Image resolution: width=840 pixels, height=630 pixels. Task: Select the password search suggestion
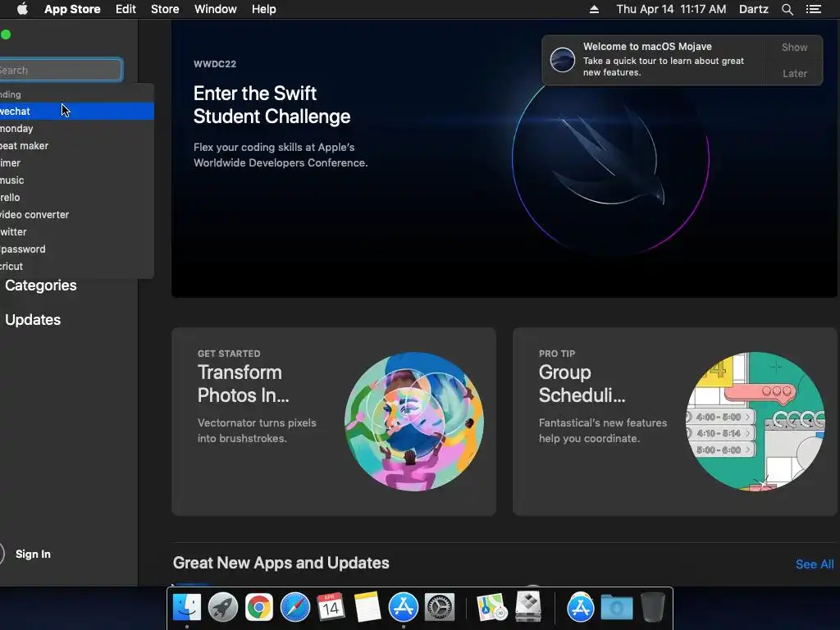pyautogui.click(x=76, y=249)
